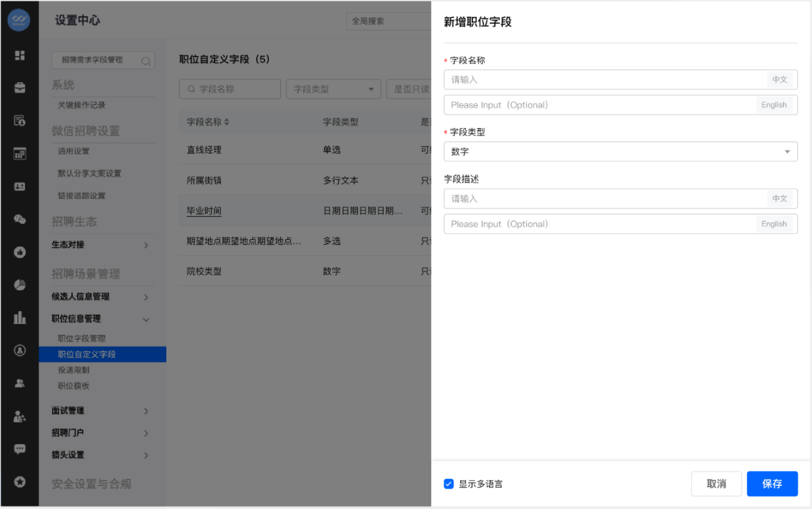Focus the 字段描述 English optional input
The width and height of the screenshot is (812, 509).
tap(621, 224)
